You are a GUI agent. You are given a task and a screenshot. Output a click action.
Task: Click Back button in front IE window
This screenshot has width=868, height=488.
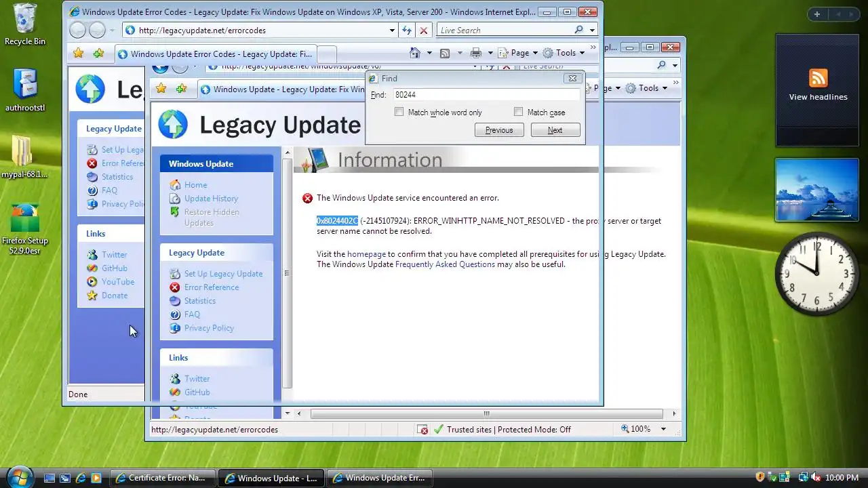[79, 30]
